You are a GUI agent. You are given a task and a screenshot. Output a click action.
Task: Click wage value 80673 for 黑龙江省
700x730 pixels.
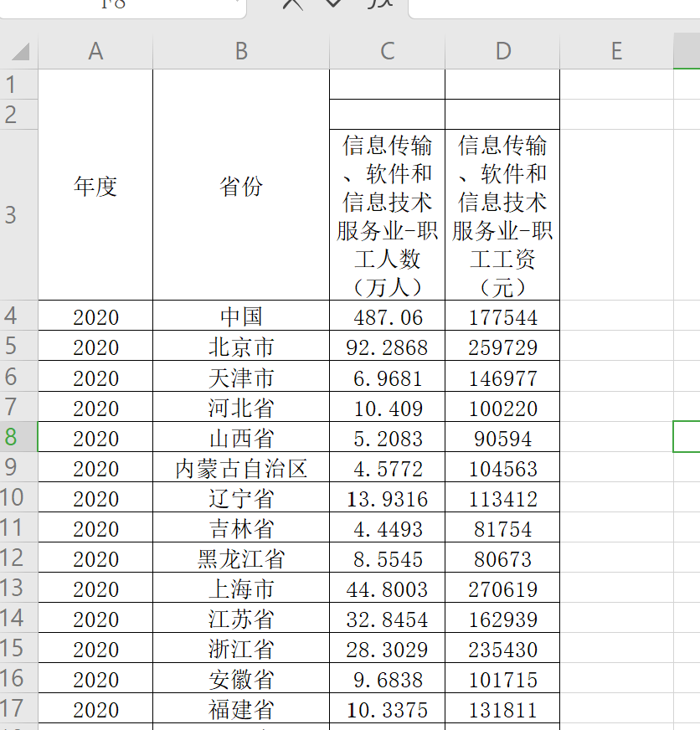(x=502, y=558)
